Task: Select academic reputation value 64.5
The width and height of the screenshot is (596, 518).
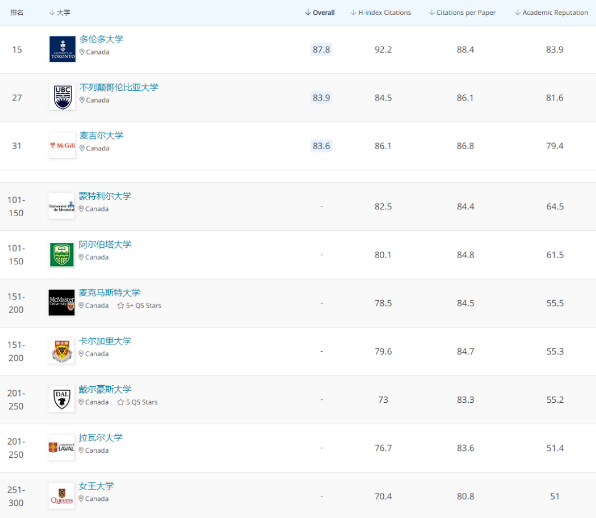Action: 555,206
